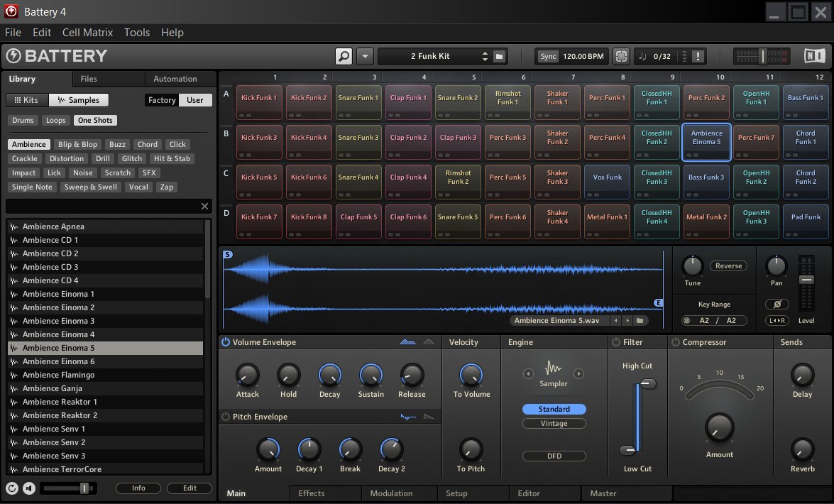Open the File menu
This screenshot has width=834, height=504.
[13, 33]
